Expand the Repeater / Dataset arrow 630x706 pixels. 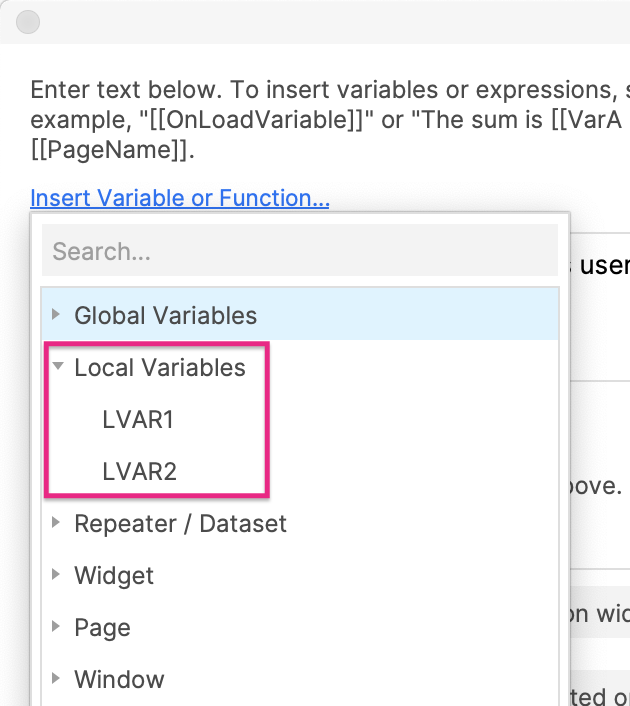[58, 523]
